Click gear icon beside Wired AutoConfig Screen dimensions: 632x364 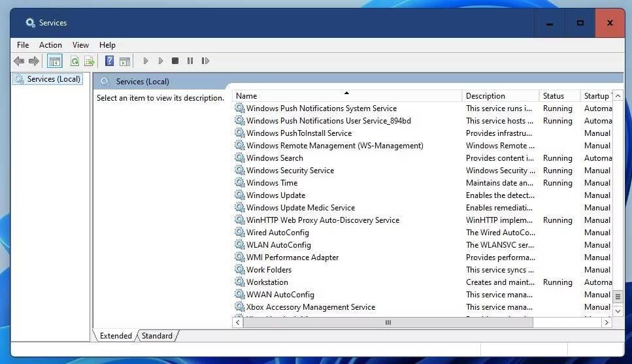[240, 232]
